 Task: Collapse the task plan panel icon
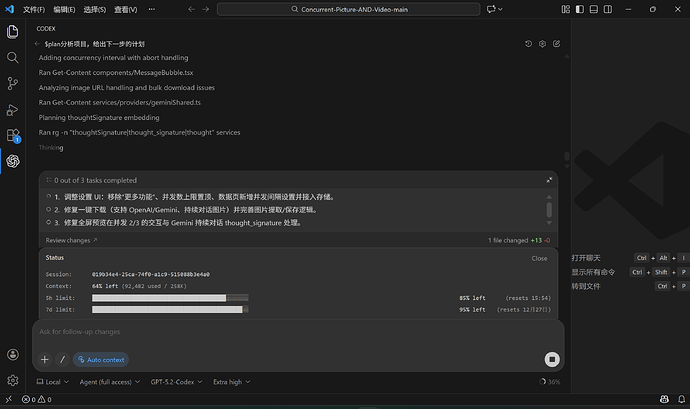click(x=549, y=180)
